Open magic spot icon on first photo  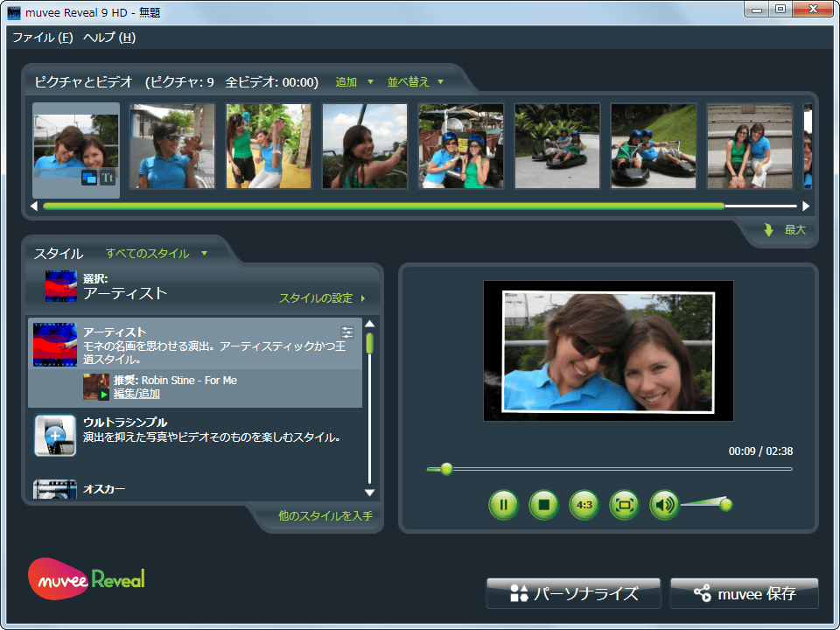tap(89, 178)
